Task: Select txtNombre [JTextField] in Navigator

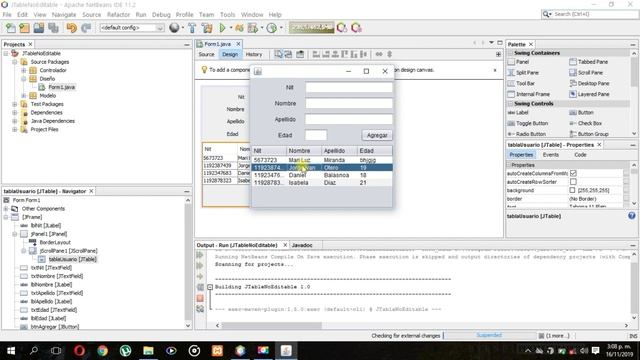Action: coord(57,276)
